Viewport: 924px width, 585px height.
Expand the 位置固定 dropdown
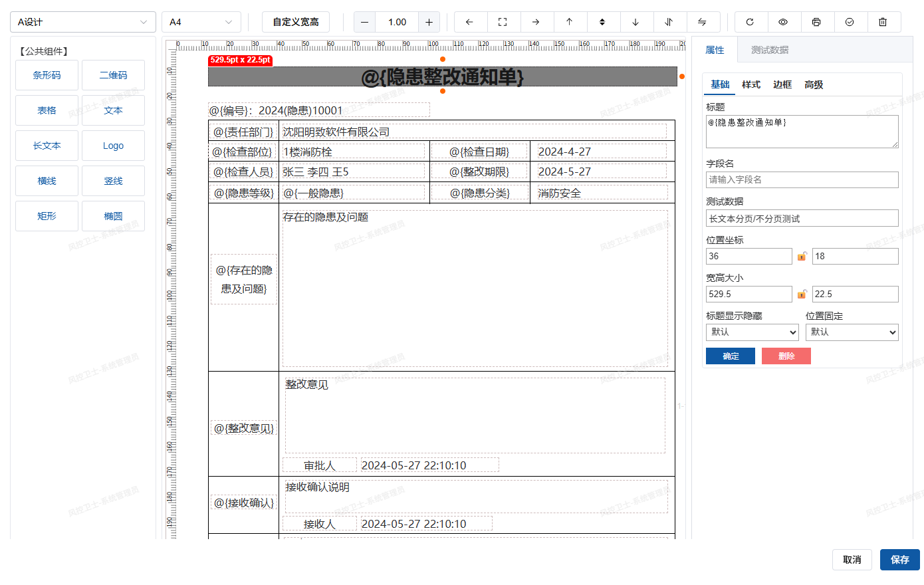tap(852, 332)
